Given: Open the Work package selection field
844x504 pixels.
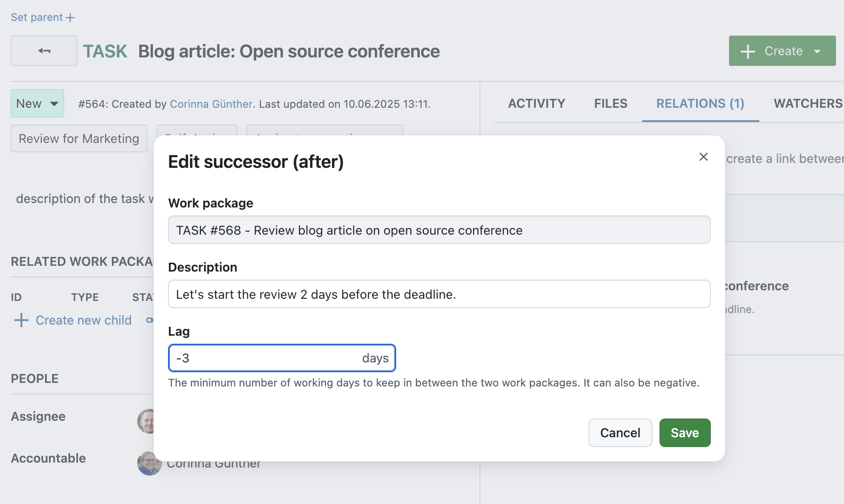Looking at the screenshot, I should tap(439, 230).
